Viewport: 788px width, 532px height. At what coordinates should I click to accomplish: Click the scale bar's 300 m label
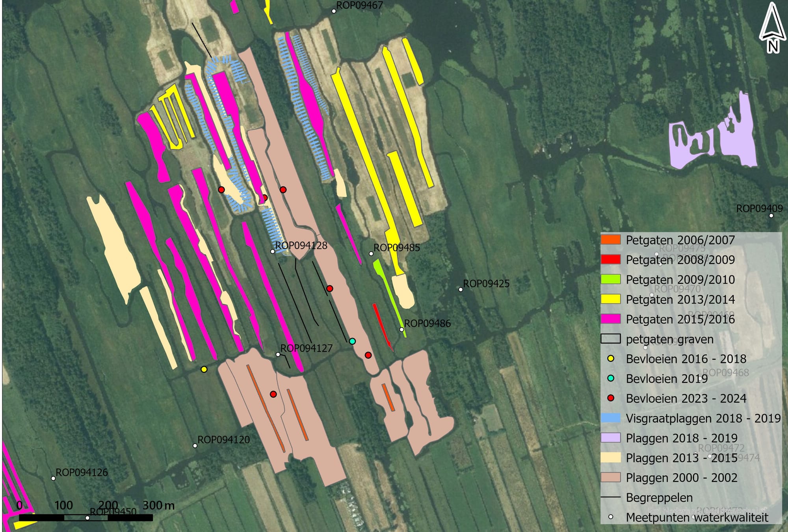[158, 505]
